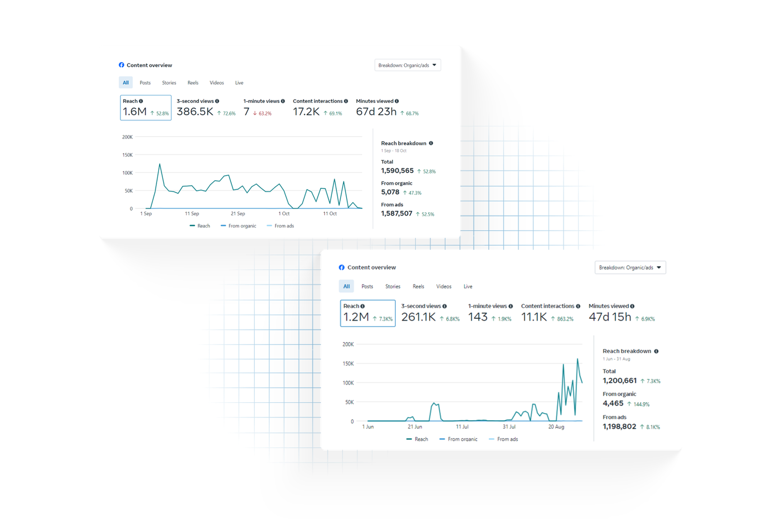Switch to Videos tab in lower panel
Screen dimensions: 781x532
click(x=444, y=286)
